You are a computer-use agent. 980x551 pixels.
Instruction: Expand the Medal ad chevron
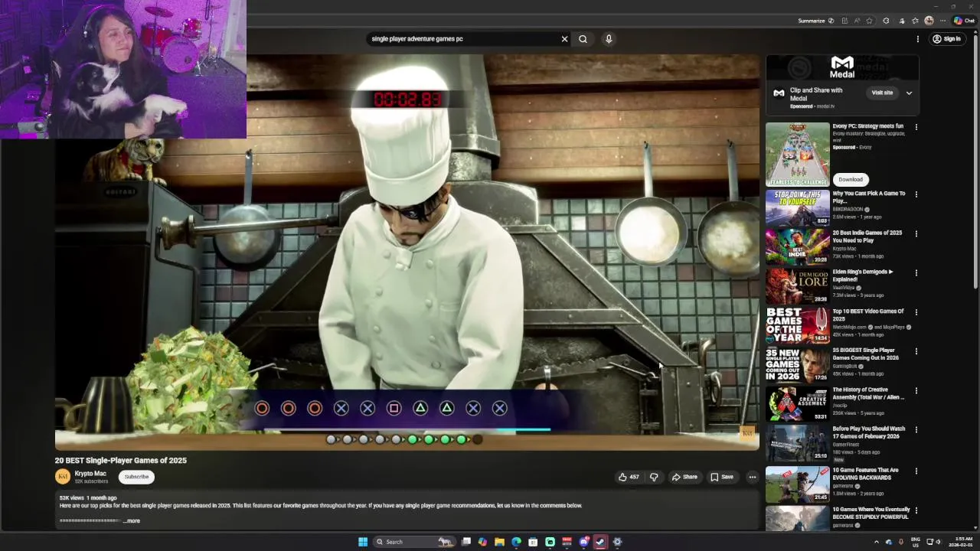click(909, 93)
